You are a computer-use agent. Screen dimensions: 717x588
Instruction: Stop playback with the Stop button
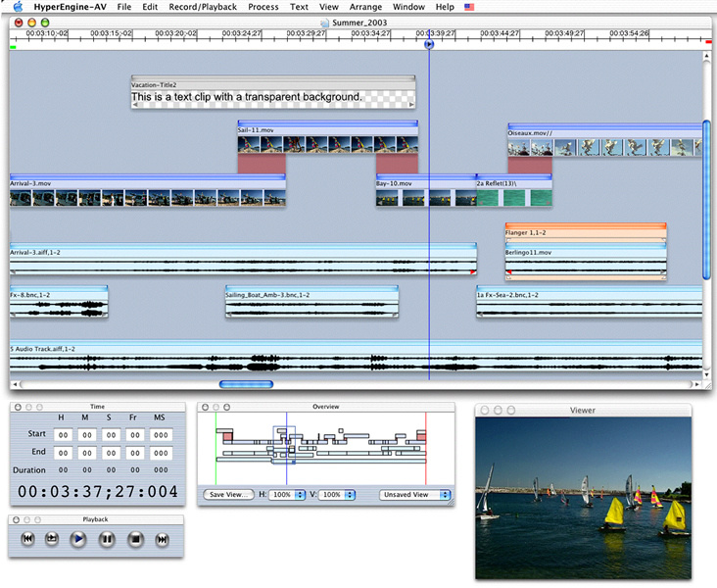click(135, 539)
